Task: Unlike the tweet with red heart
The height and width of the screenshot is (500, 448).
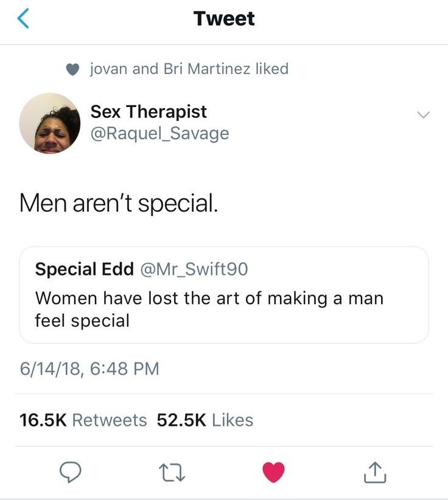Action: (x=273, y=472)
